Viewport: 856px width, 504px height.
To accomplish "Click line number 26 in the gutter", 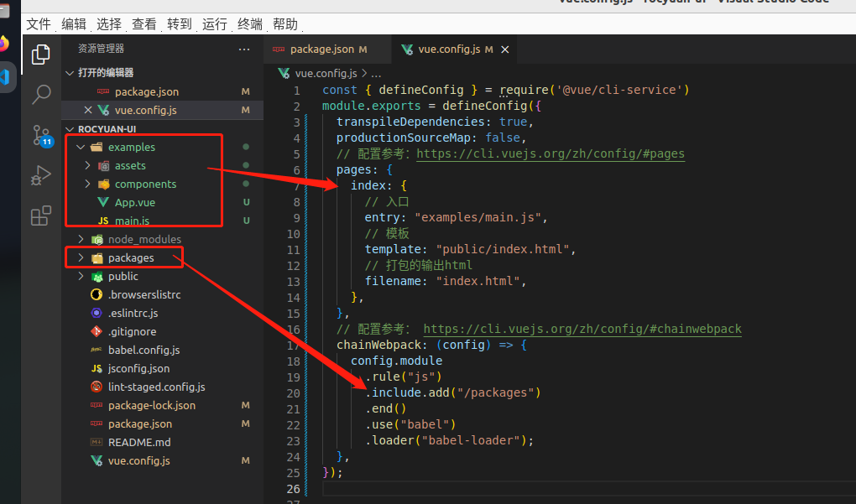I will tap(293, 489).
